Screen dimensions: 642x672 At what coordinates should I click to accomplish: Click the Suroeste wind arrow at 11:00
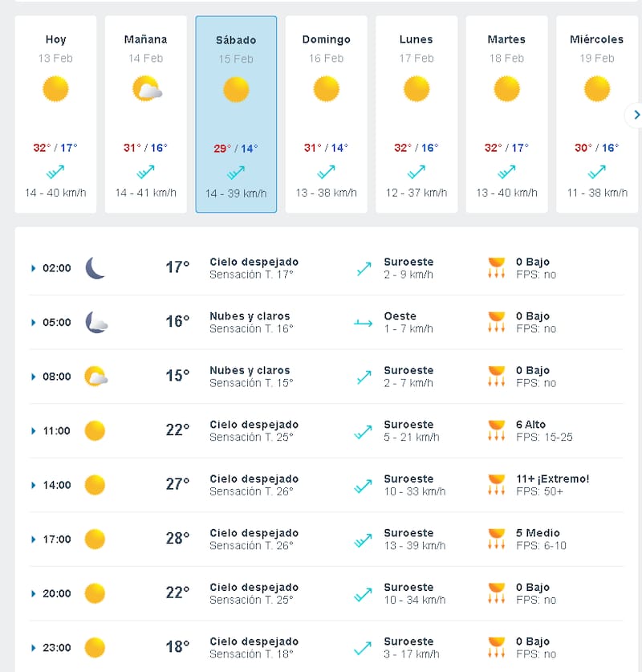coord(364,430)
